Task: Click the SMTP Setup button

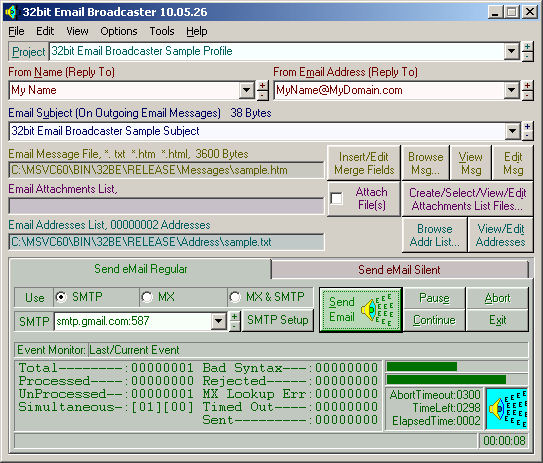Action: 278,320
